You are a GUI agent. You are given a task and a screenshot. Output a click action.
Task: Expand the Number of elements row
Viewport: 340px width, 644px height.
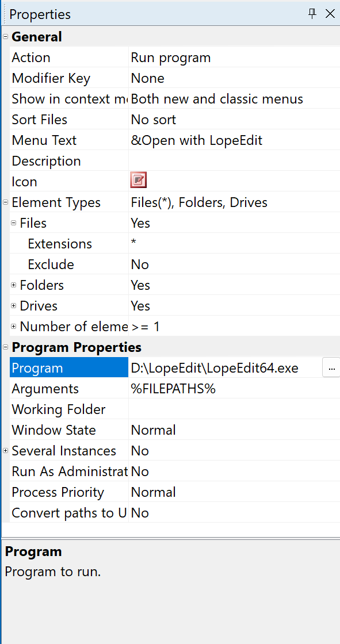(x=14, y=327)
